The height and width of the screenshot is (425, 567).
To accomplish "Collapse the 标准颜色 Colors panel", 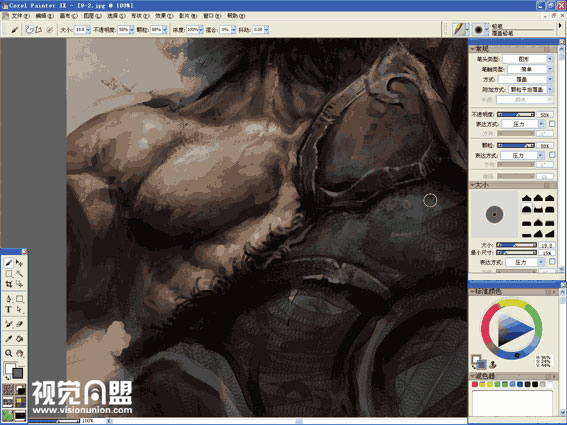I will pos(472,292).
